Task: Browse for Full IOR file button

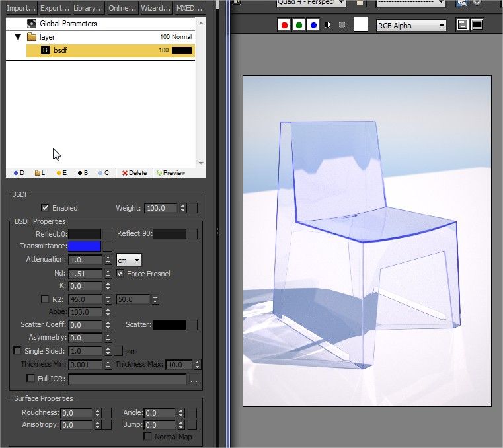Action: pyautogui.click(x=194, y=379)
